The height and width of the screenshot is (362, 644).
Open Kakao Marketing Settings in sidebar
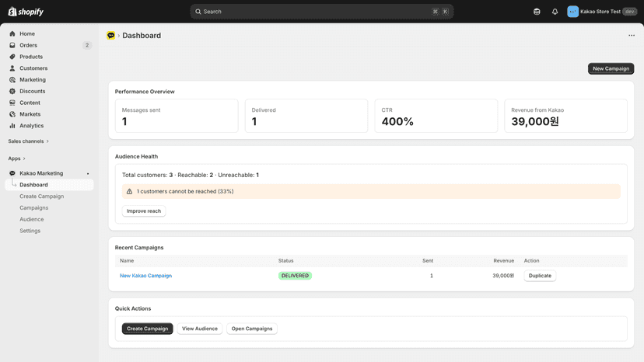(x=30, y=231)
